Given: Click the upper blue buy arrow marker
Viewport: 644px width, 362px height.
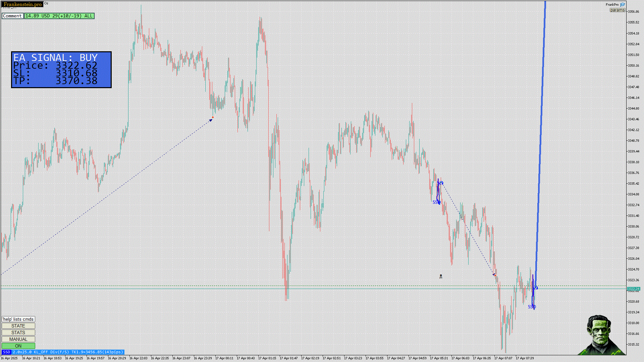Looking at the screenshot, I should (441, 183).
